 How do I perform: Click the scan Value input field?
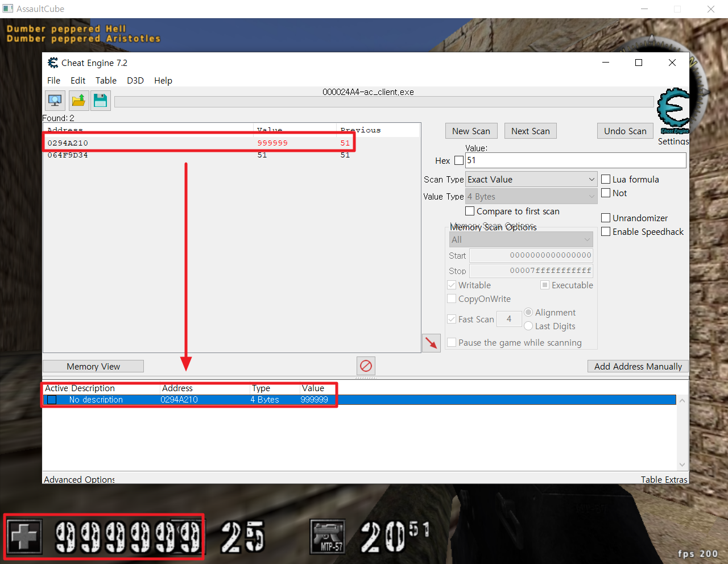click(x=576, y=160)
